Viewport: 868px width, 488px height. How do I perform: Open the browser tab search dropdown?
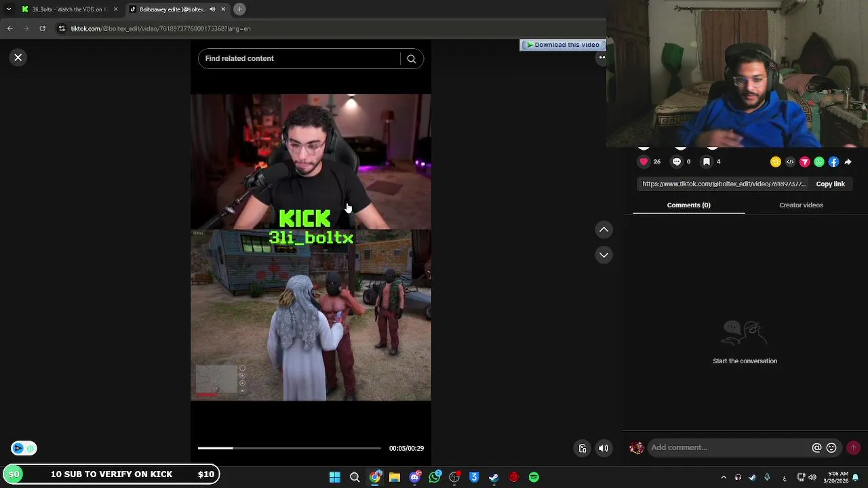coord(9,9)
